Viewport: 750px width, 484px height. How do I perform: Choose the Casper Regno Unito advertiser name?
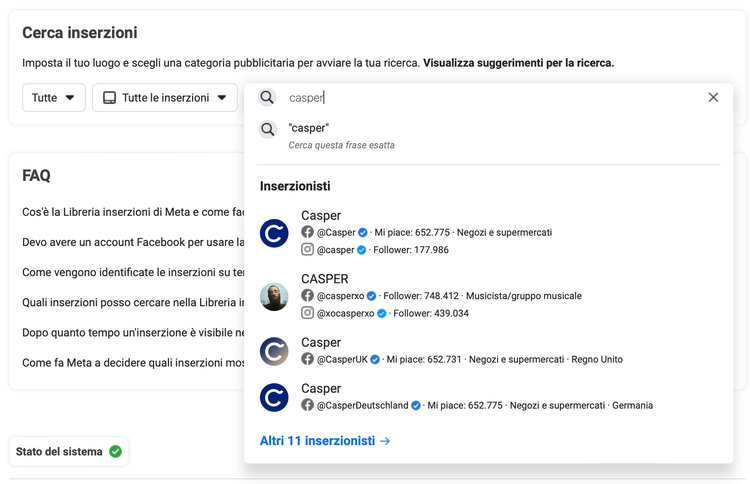tap(321, 342)
